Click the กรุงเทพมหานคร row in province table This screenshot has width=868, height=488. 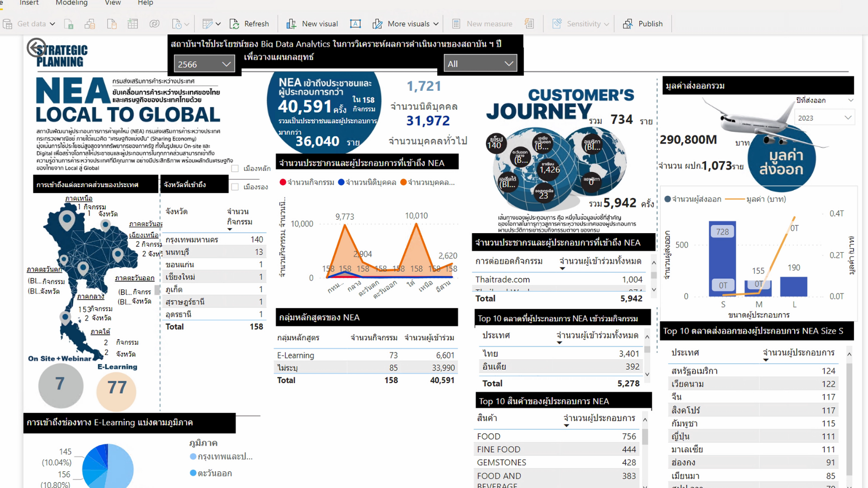coord(214,239)
